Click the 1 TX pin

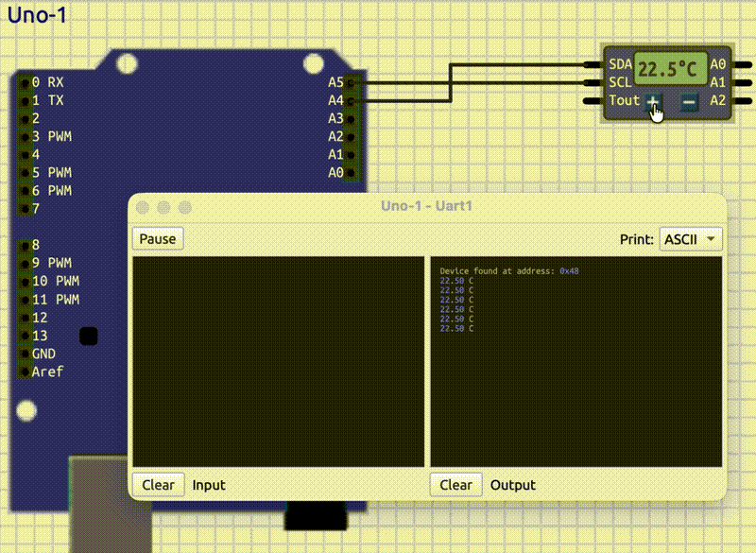24,101
